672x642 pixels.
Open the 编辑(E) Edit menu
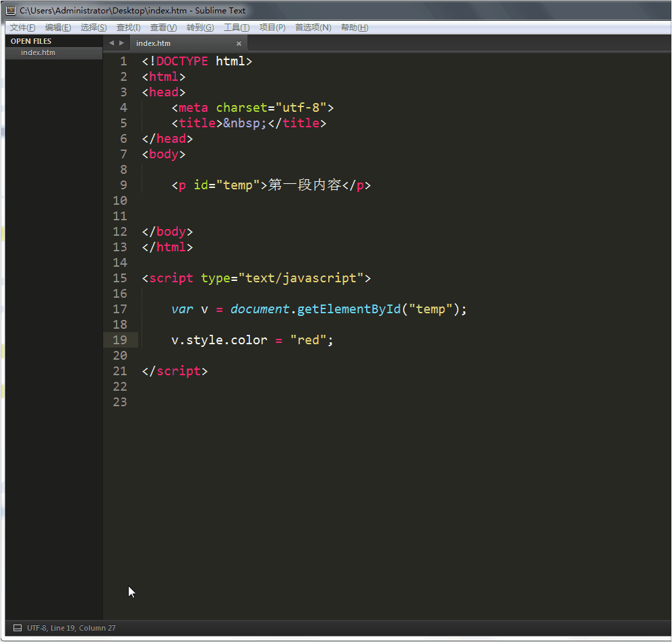tap(58, 28)
